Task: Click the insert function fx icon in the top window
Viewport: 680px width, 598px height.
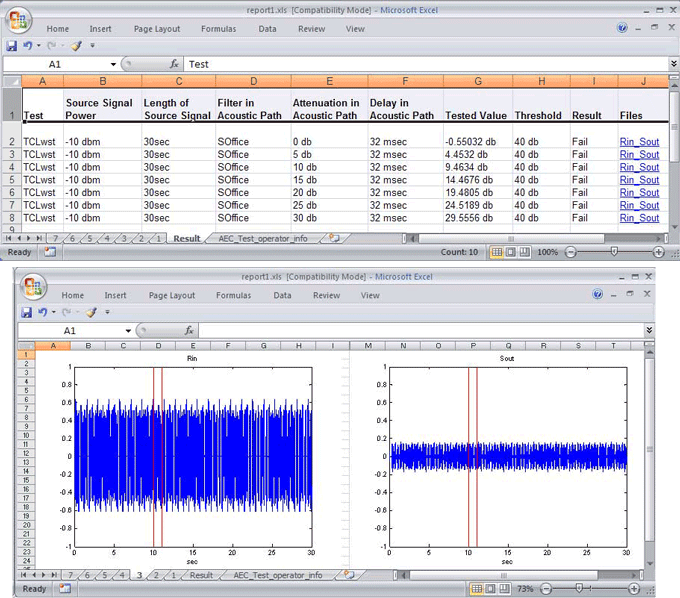Action: [174, 64]
